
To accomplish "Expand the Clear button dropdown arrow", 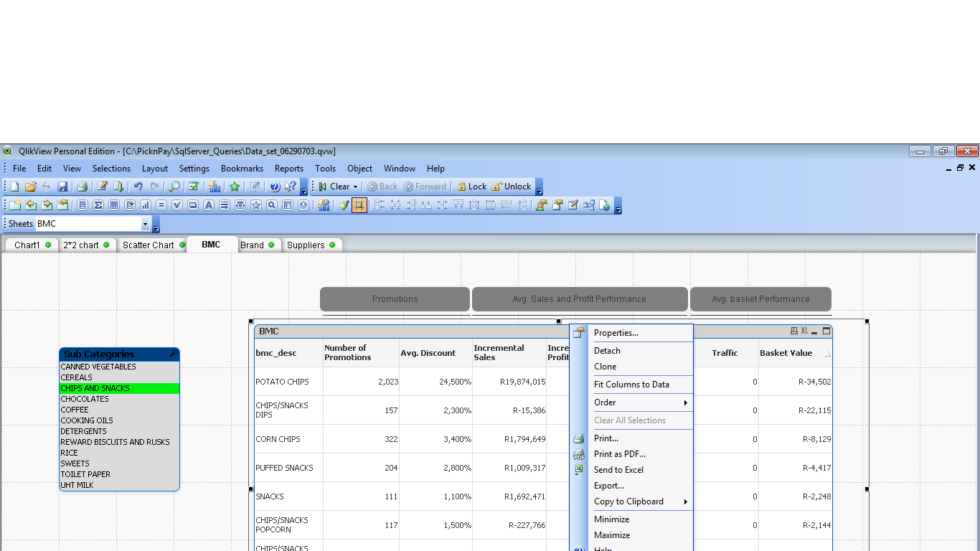I will click(x=355, y=187).
